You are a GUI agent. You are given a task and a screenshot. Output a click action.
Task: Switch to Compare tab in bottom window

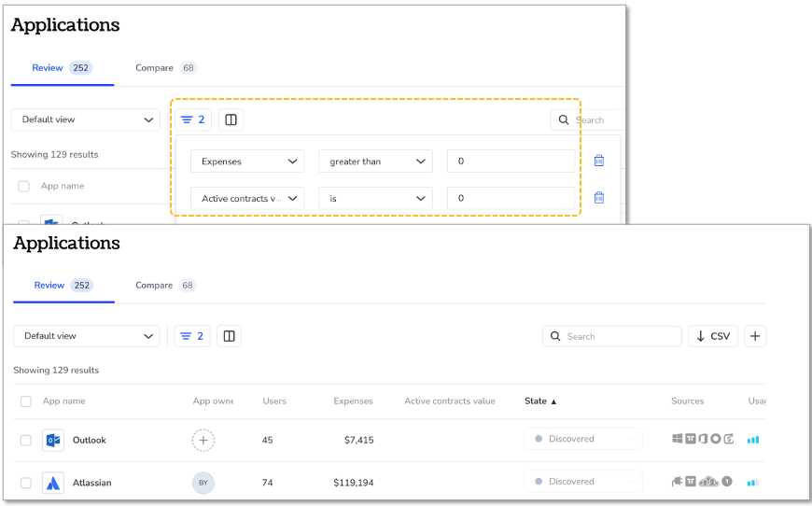165,286
